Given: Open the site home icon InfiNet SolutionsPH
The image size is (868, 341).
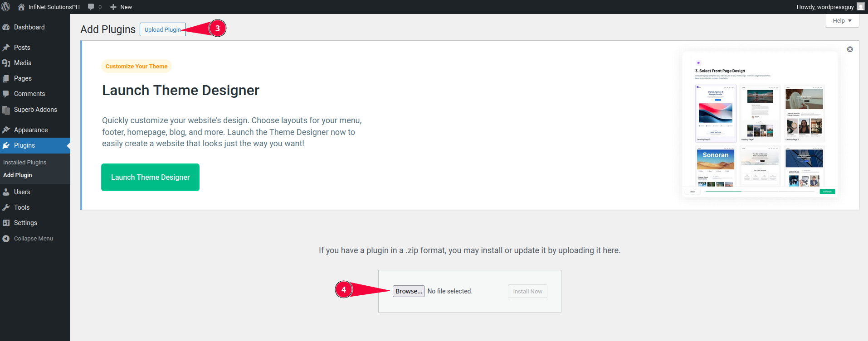Looking at the screenshot, I should point(21,7).
